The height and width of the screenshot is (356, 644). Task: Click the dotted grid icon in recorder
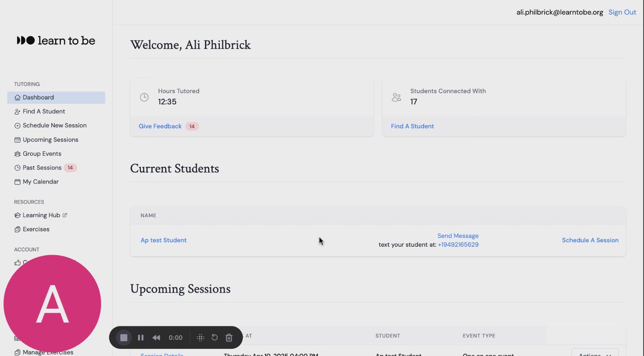tap(200, 338)
